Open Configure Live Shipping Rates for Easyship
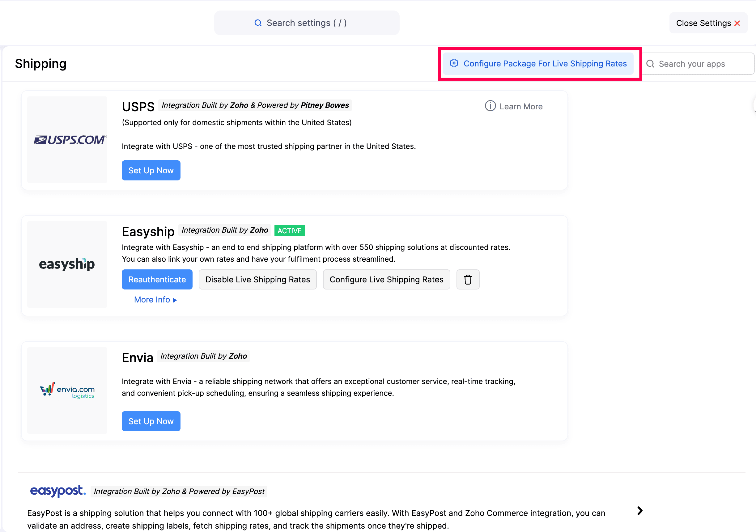The width and height of the screenshot is (756, 532). tap(386, 279)
